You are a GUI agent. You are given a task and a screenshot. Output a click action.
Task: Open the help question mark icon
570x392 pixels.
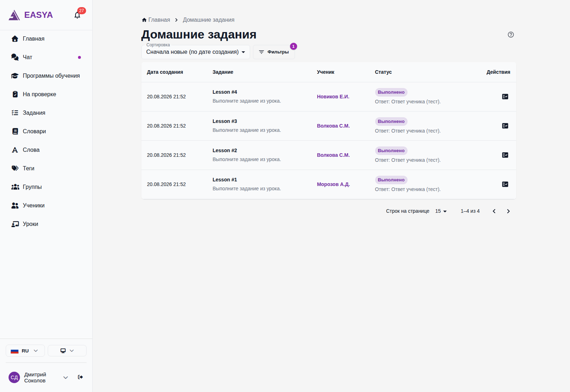pyautogui.click(x=511, y=35)
